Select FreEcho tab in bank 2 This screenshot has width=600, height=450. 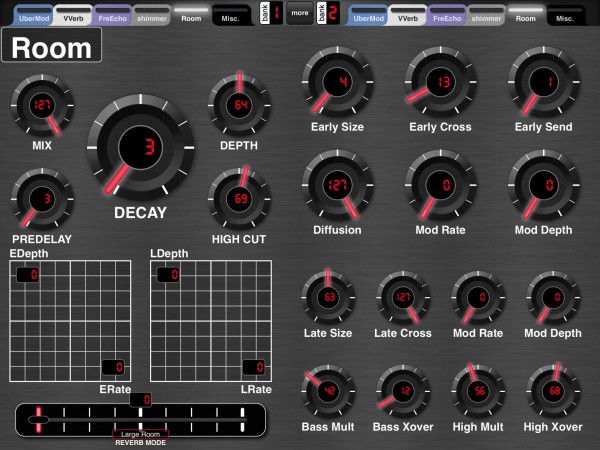447,16
